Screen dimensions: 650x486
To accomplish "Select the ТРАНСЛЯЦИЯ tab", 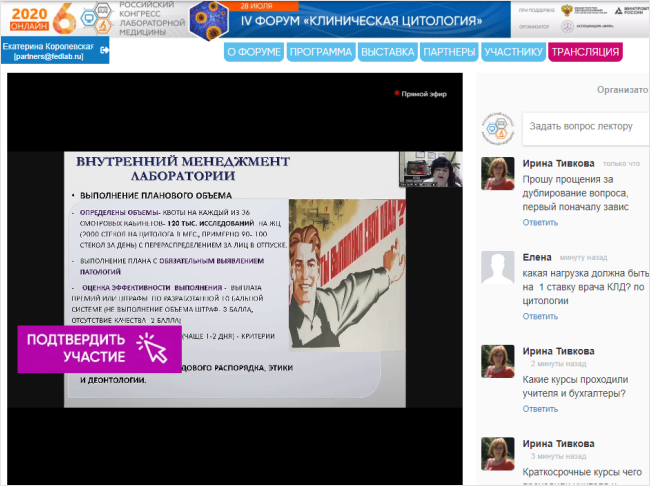I will tap(585, 52).
